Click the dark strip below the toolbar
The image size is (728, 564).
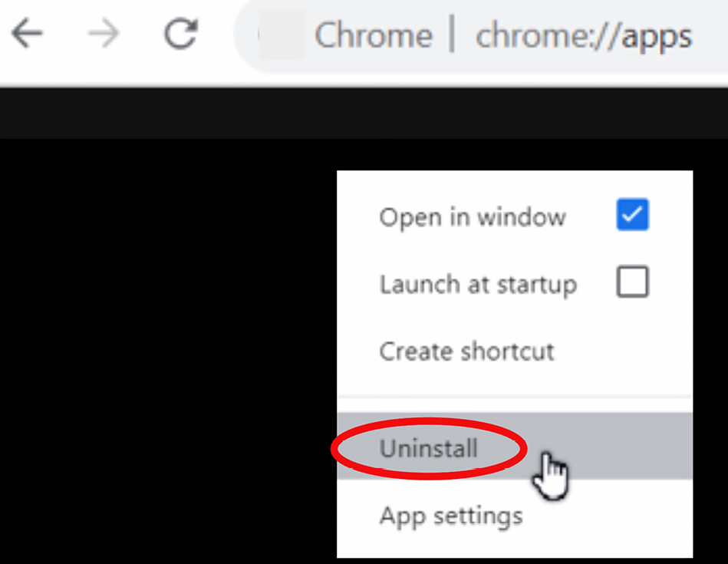coord(364,113)
